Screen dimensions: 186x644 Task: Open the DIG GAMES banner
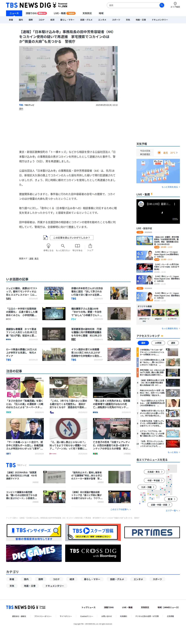[34, 553]
